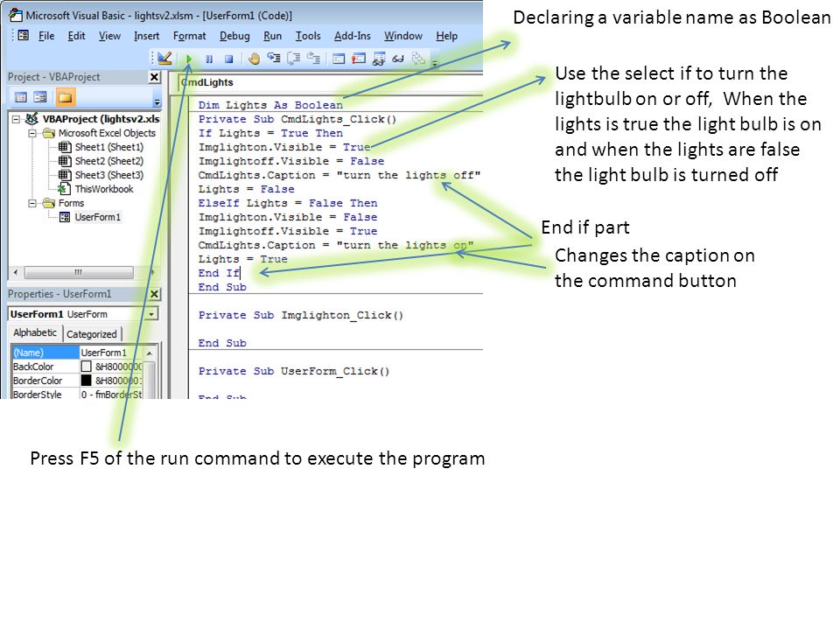Close the Project - VBAProject panel
Image resolution: width=840 pixels, height=630 pixels.
154,77
